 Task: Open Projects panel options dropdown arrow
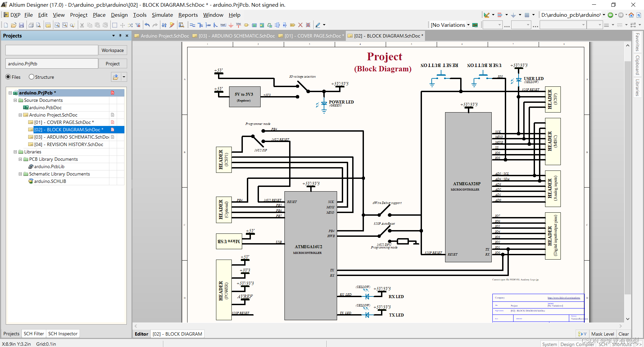[113, 36]
